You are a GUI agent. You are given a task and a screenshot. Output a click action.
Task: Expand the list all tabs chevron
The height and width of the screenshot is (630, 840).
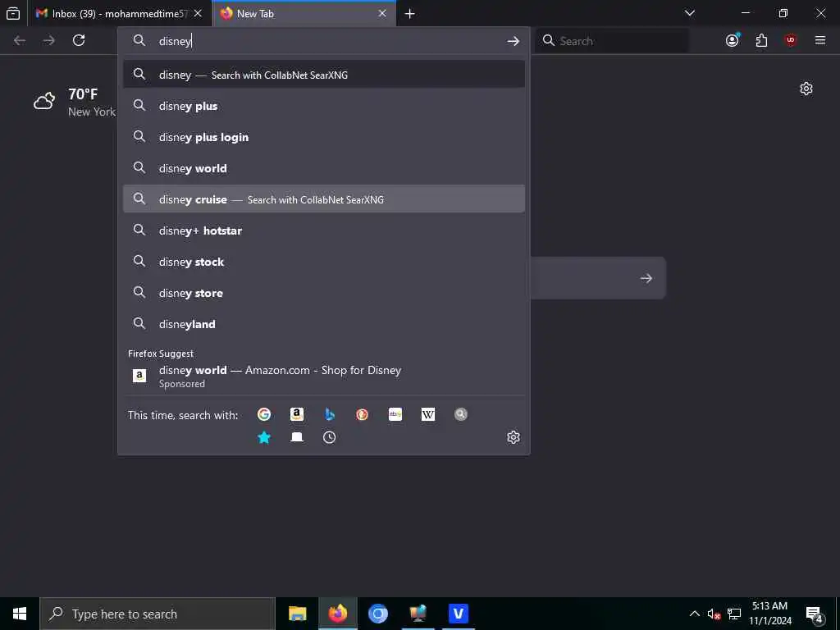(x=690, y=13)
